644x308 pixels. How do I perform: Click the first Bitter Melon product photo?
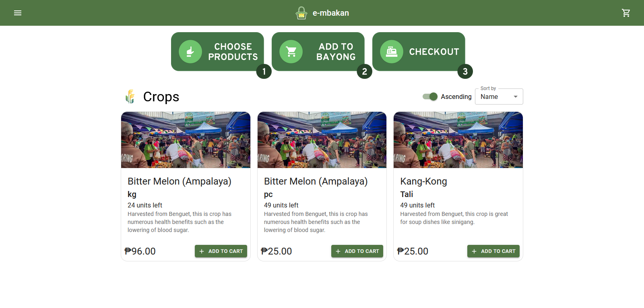(x=186, y=140)
